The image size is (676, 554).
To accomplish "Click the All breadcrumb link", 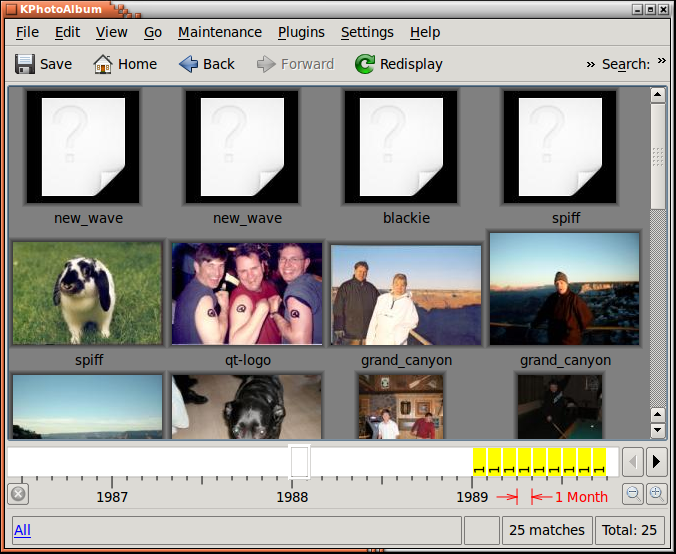I will 22,530.
